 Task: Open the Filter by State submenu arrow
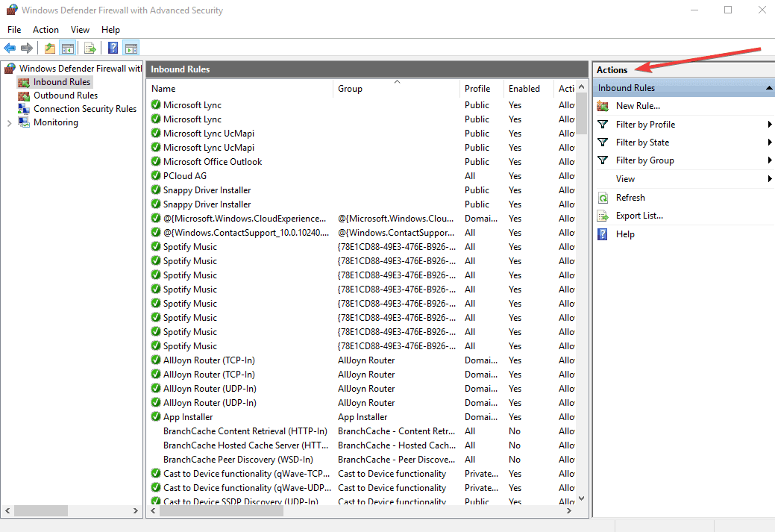(x=770, y=143)
